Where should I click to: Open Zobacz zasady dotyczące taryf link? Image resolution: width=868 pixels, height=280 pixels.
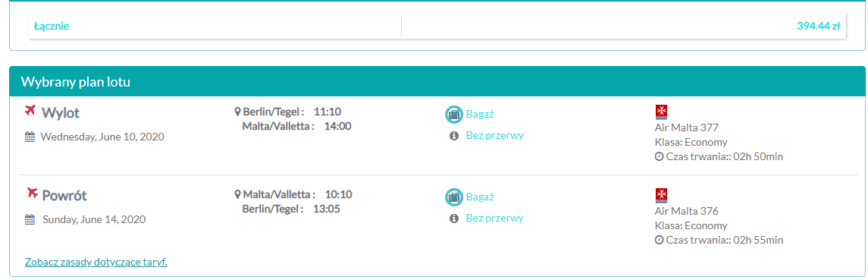[x=96, y=262]
